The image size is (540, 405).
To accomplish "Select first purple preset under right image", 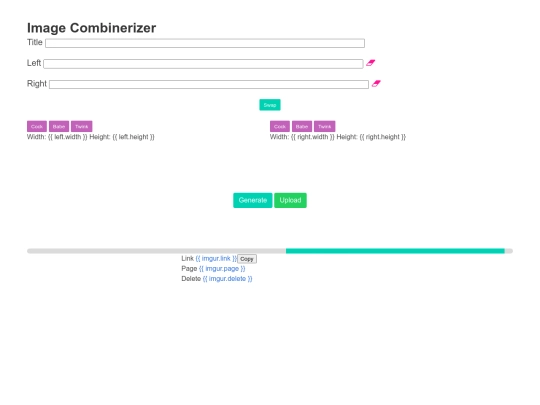I will tap(280, 126).
